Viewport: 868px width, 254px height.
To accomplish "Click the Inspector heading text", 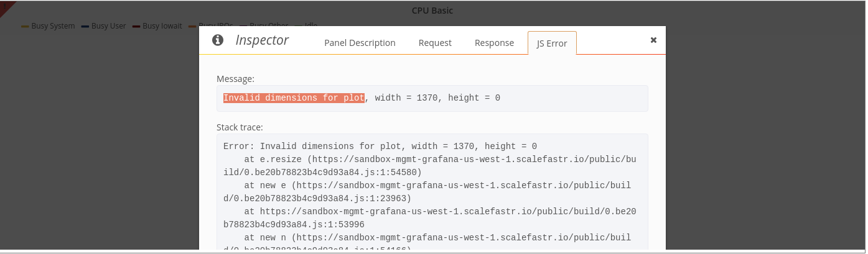I will 262,40.
